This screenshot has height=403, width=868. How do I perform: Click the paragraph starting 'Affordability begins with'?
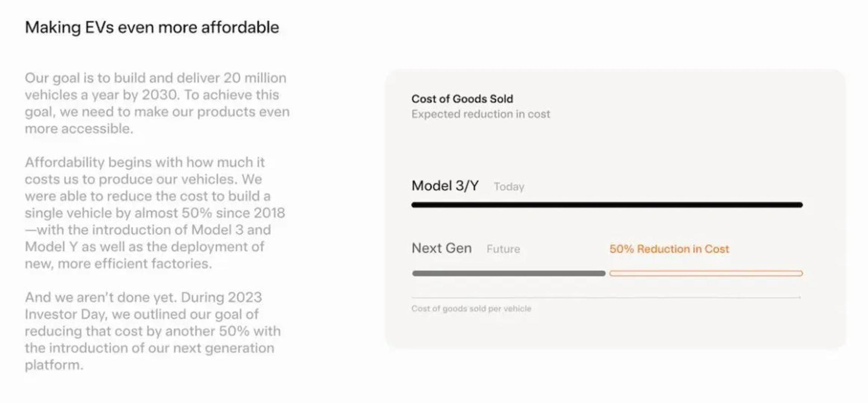pos(155,213)
